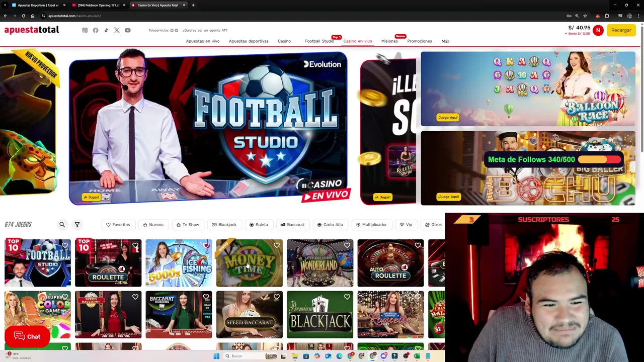644x362 pixels.
Task: Open Outlook from the taskbar
Action: click(x=328, y=356)
